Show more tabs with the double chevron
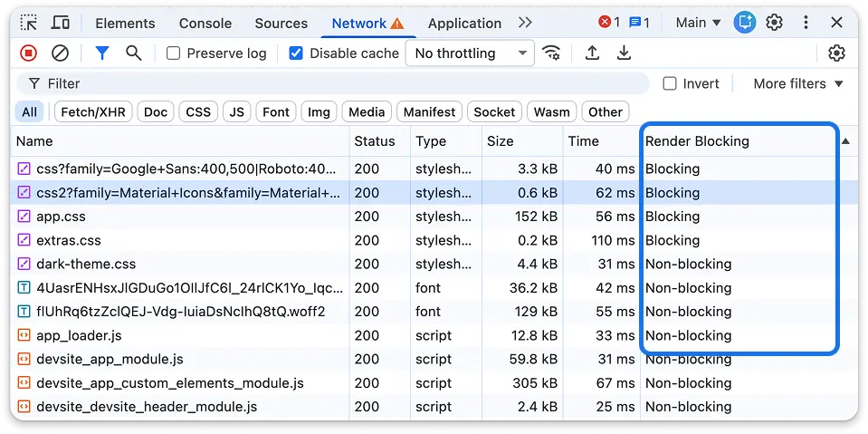The image size is (868, 434). point(525,23)
